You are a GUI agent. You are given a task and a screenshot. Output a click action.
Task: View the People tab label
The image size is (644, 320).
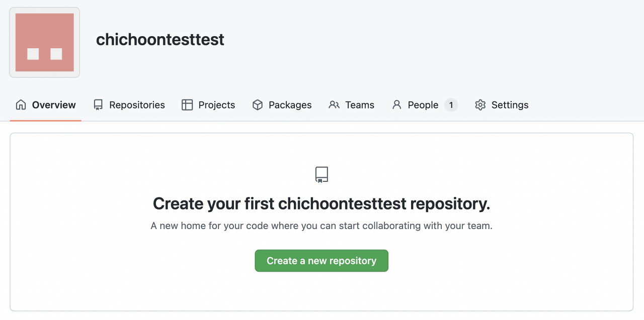[423, 105]
